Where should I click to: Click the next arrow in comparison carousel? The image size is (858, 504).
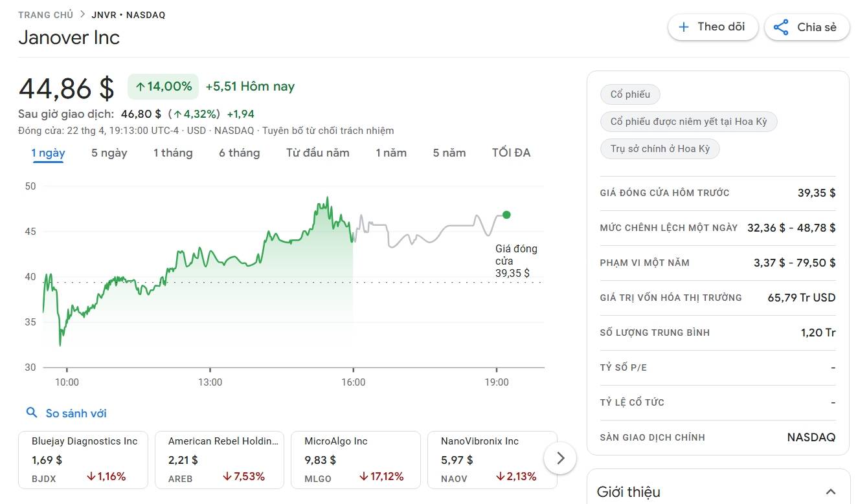pyautogui.click(x=561, y=458)
